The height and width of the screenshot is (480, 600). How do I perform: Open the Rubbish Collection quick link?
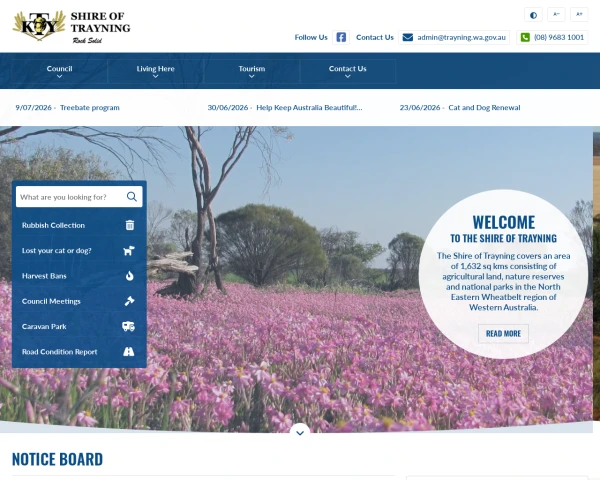(79, 225)
